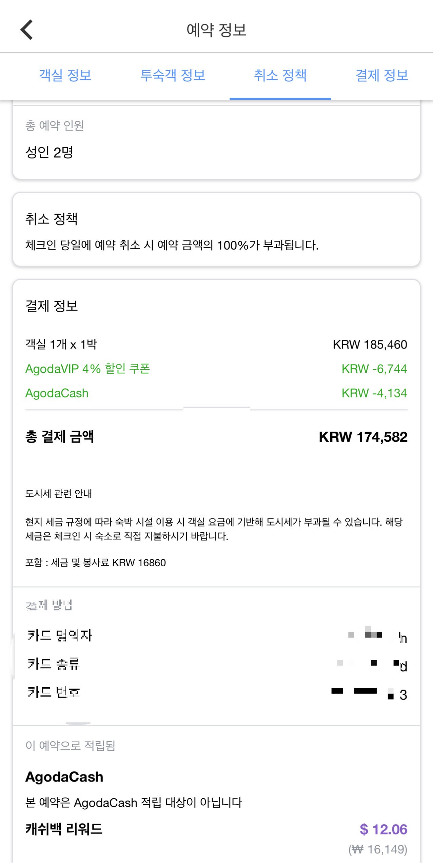Tap the 100% cancellation fee policy text
This screenshot has height=868, width=433.
click(x=172, y=245)
